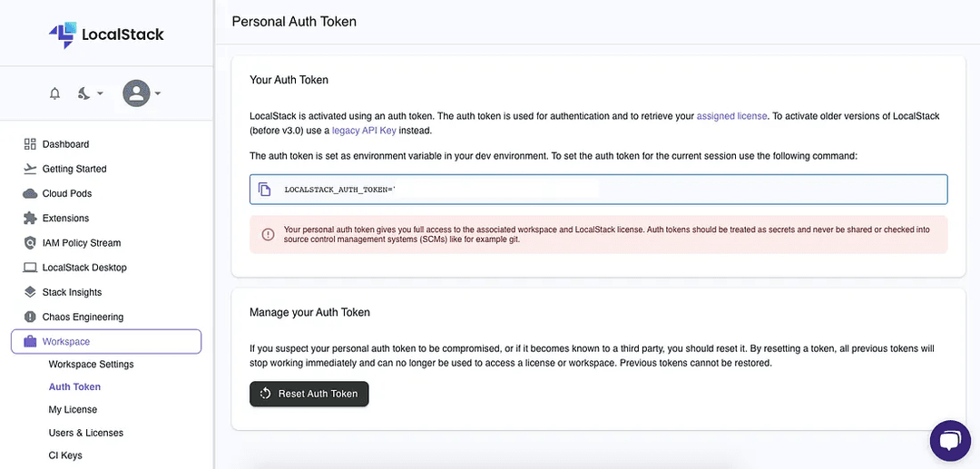Click the Your Auth Token heading

(x=289, y=80)
